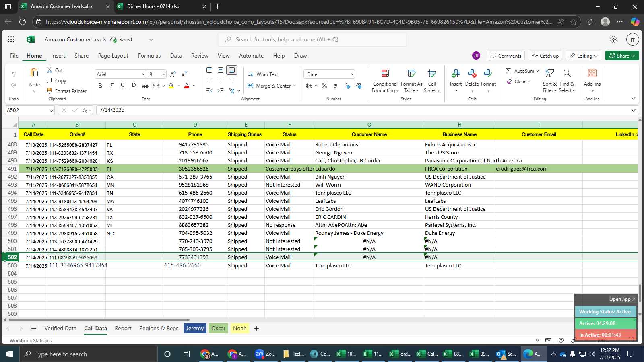This screenshot has height=362, width=644.
Task: Click the Catch up button
Action: (x=545, y=56)
